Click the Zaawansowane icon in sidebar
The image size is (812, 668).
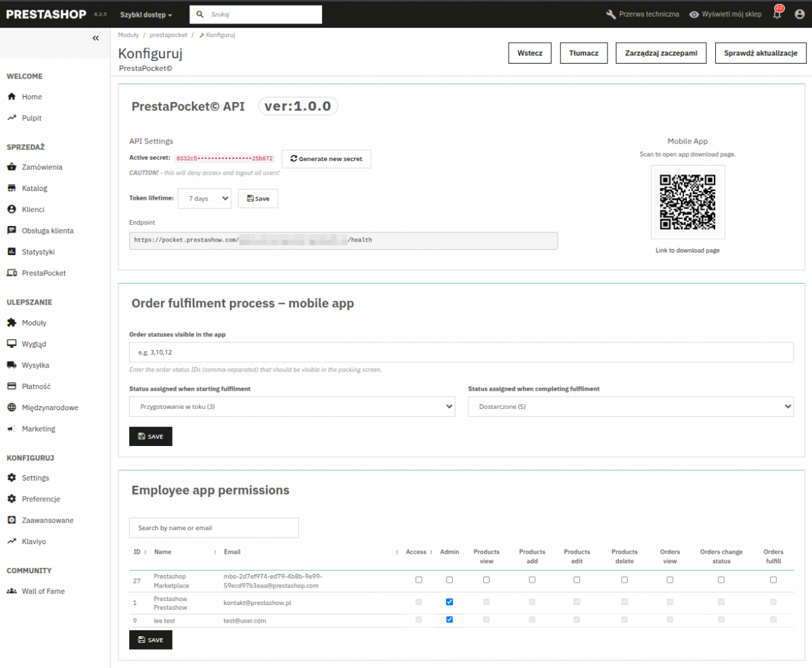coord(12,520)
